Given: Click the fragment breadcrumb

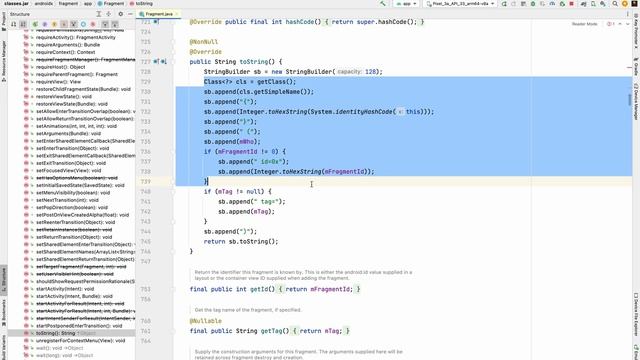Looking at the screenshot, I should 68,3.
